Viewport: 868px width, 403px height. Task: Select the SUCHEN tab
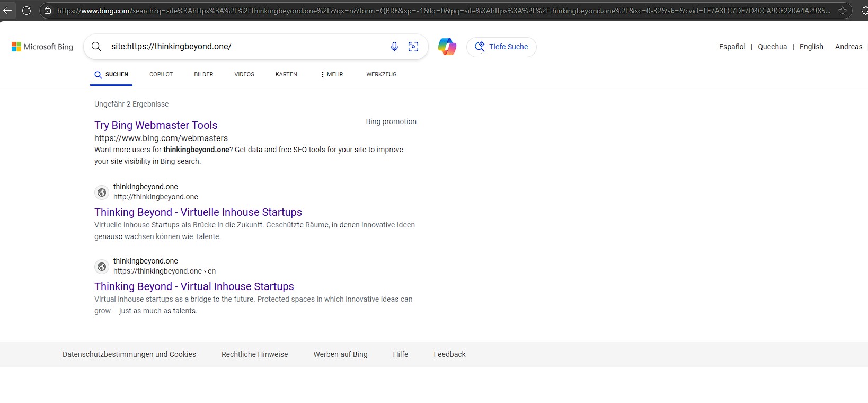[111, 74]
